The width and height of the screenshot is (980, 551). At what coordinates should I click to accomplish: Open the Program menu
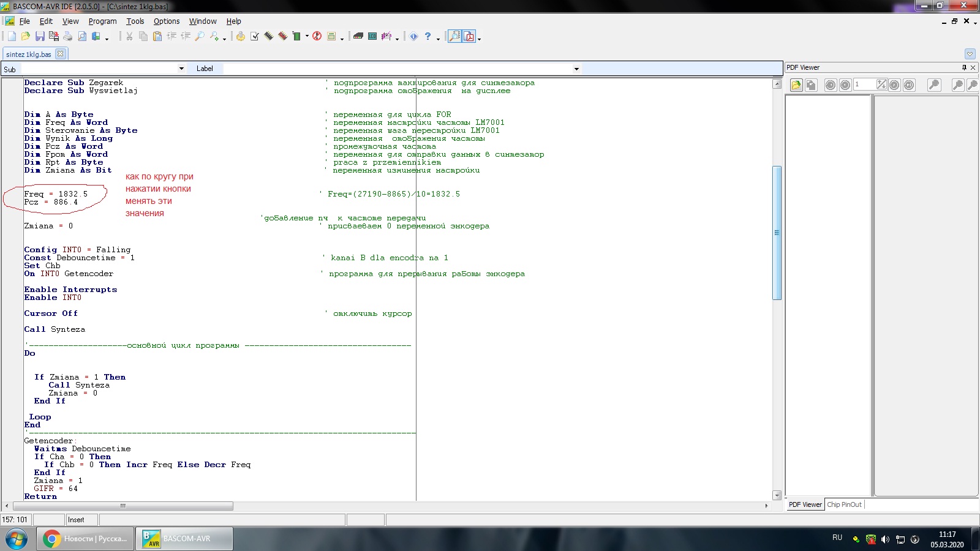pos(102,21)
